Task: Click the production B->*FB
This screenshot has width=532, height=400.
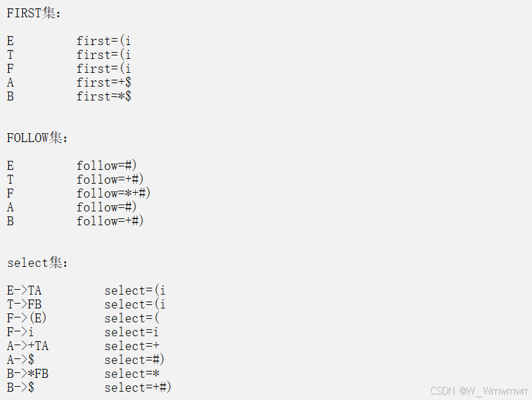Action: tap(28, 374)
